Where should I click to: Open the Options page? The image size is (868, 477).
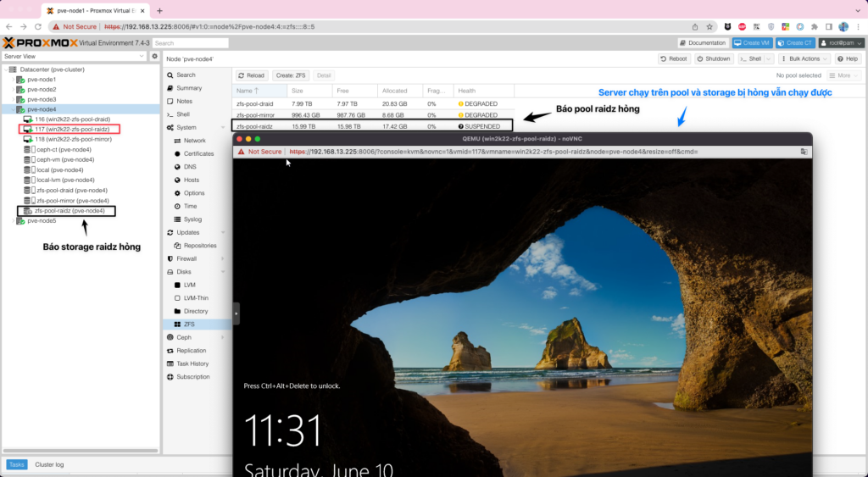(194, 193)
